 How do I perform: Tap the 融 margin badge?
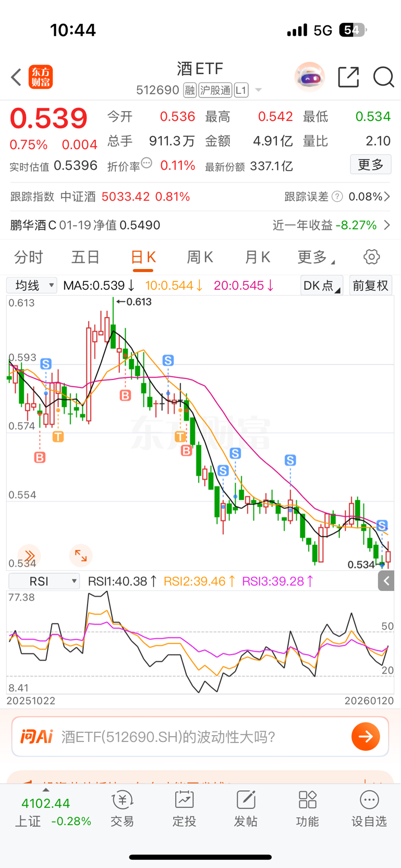pos(190,91)
